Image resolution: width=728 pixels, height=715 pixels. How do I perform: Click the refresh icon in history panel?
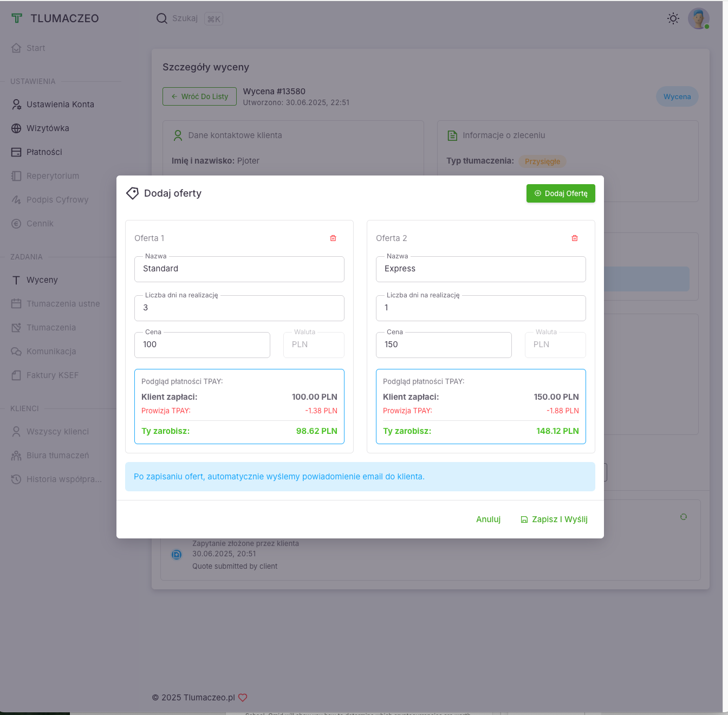[x=684, y=517]
